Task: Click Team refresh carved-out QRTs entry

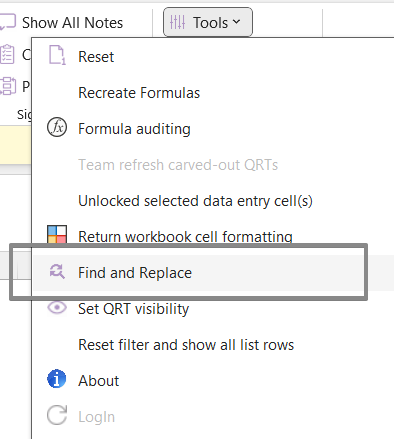Action: [x=178, y=165]
